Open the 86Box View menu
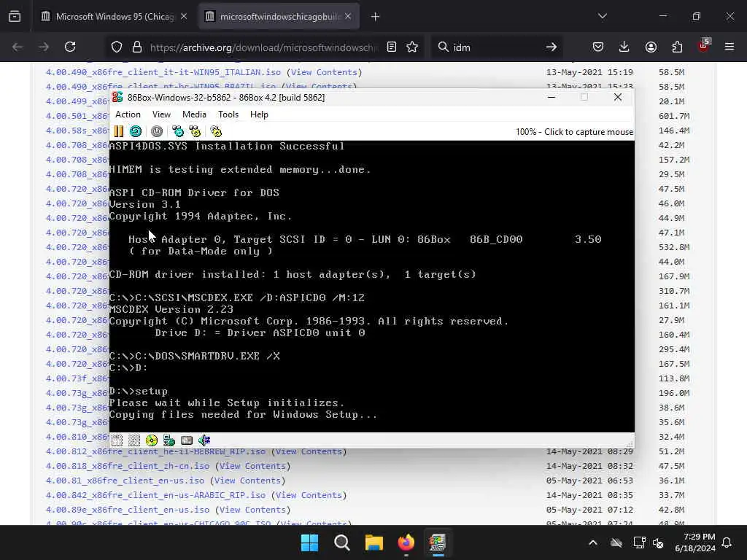This screenshot has width=747, height=560. point(161,114)
